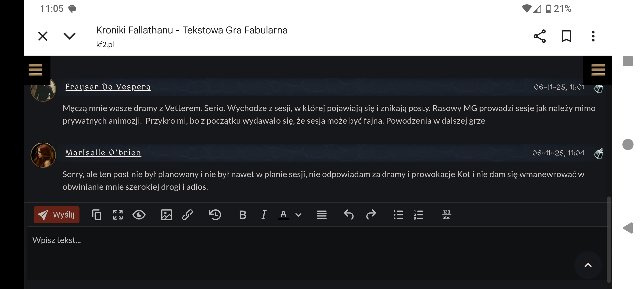The image size is (644, 289).
Task: Click the copy content icon in editor
Action: point(97,215)
